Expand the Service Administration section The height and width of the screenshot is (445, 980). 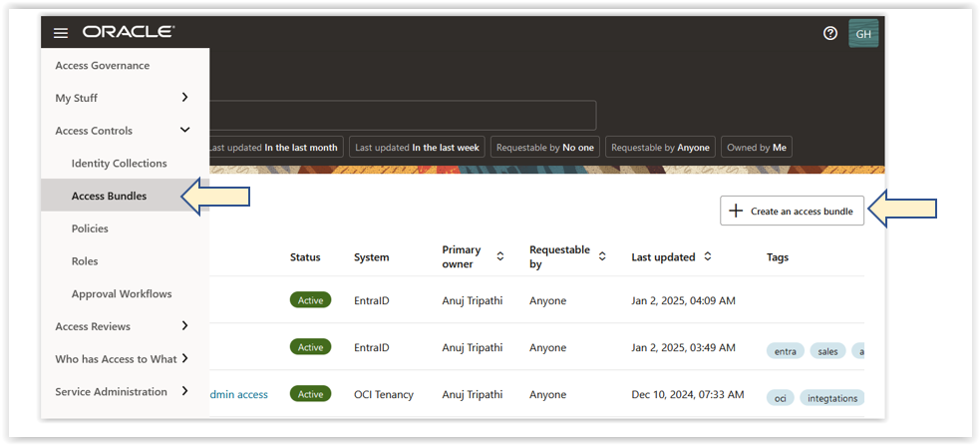184,392
